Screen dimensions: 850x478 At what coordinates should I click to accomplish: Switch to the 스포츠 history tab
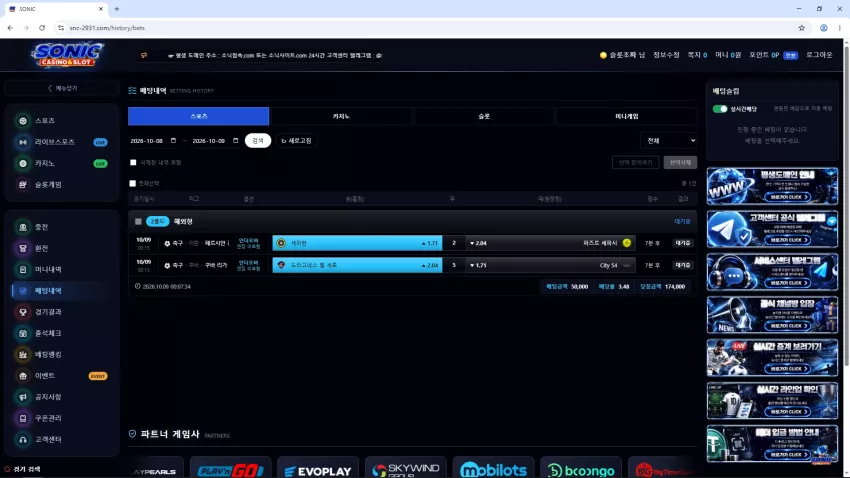click(198, 116)
